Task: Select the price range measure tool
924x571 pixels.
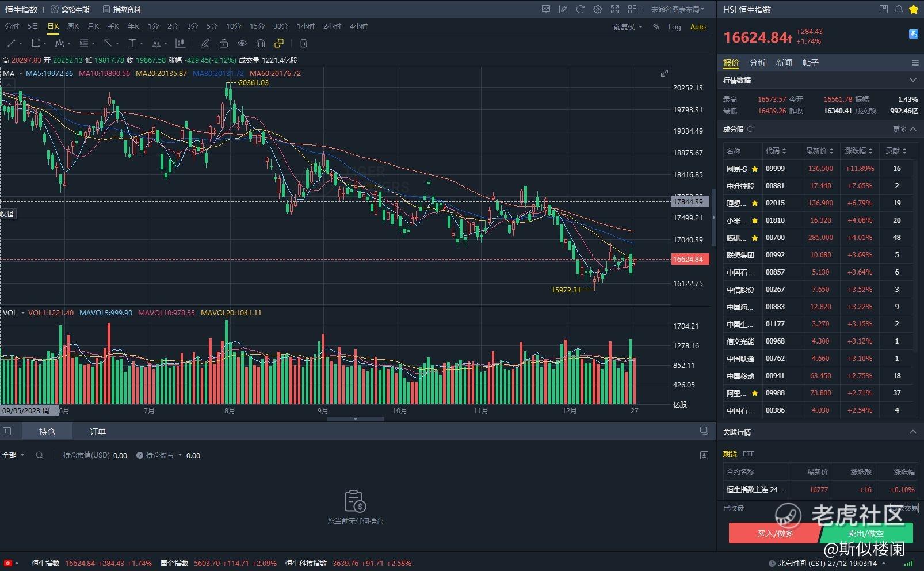Action: (132, 43)
